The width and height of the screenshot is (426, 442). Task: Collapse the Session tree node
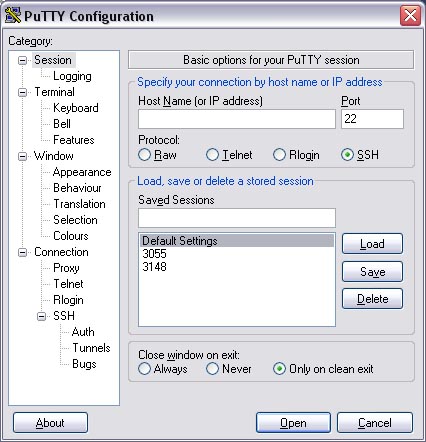click(x=22, y=60)
